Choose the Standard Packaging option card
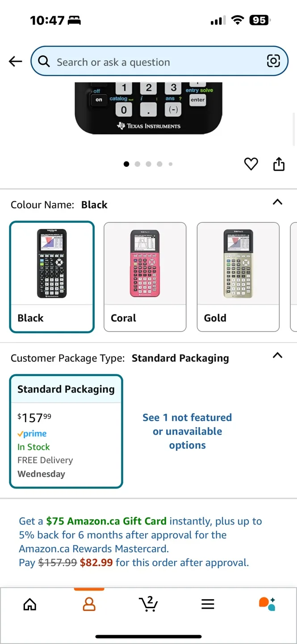 [66, 431]
